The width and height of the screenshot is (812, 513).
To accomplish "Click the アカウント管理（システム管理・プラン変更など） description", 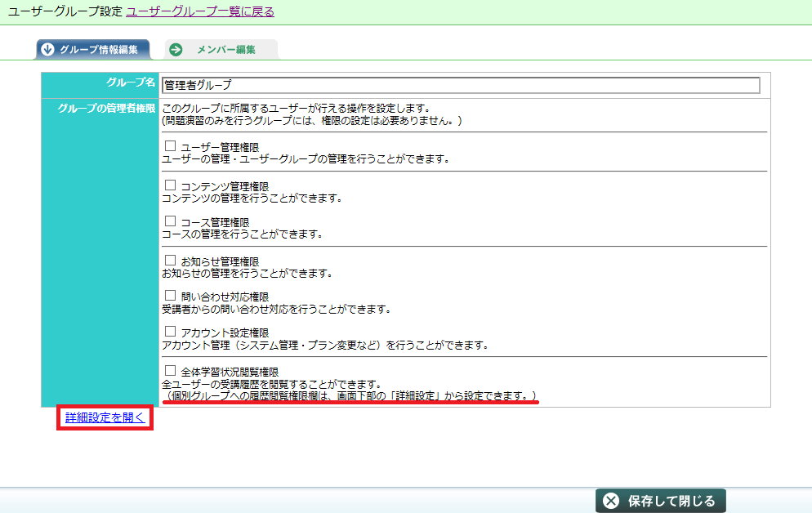I will (325, 345).
